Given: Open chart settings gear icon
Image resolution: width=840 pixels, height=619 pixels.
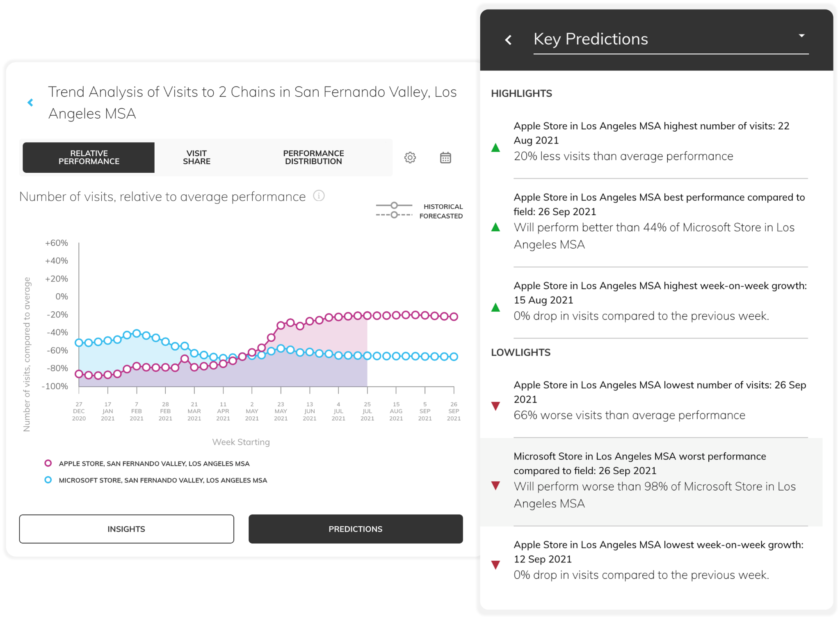Looking at the screenshot, I should [x=410, y=158].
